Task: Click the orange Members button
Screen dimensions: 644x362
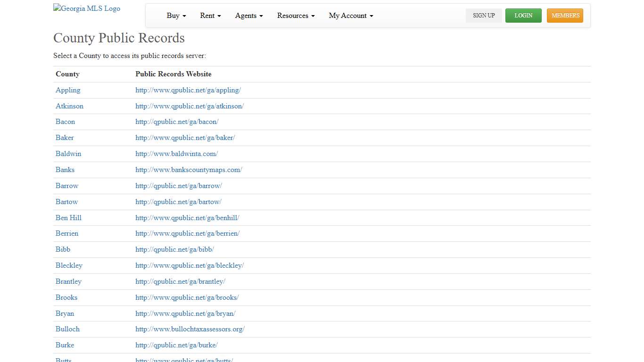Action: 565,16
